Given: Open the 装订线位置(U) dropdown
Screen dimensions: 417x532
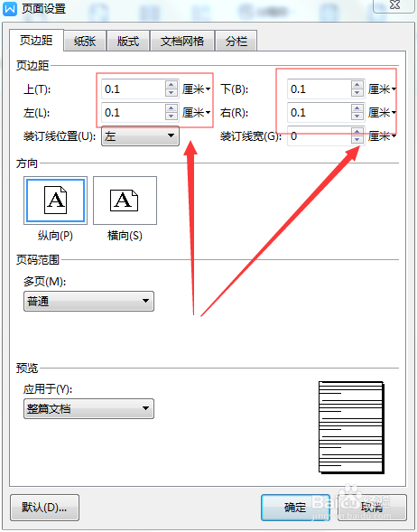Looking at the screenshot, I should tap(141, 136).
